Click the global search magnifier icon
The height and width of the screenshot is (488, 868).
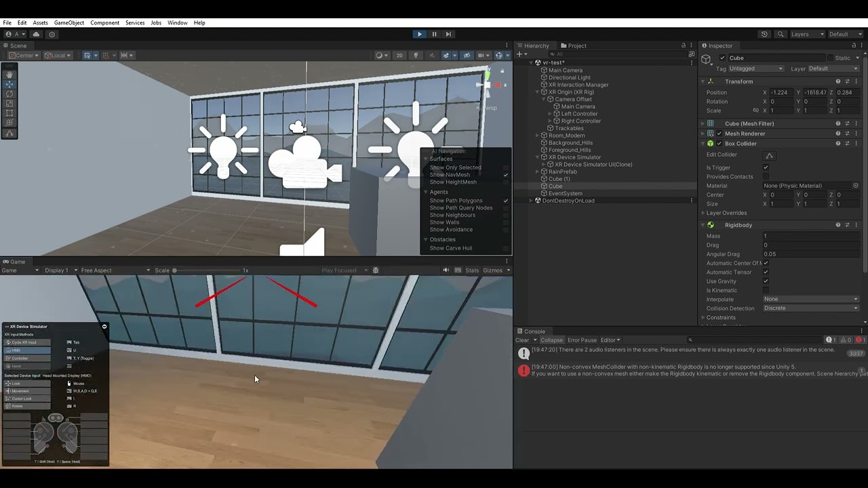pyautogui.click(x=781, y=34)
